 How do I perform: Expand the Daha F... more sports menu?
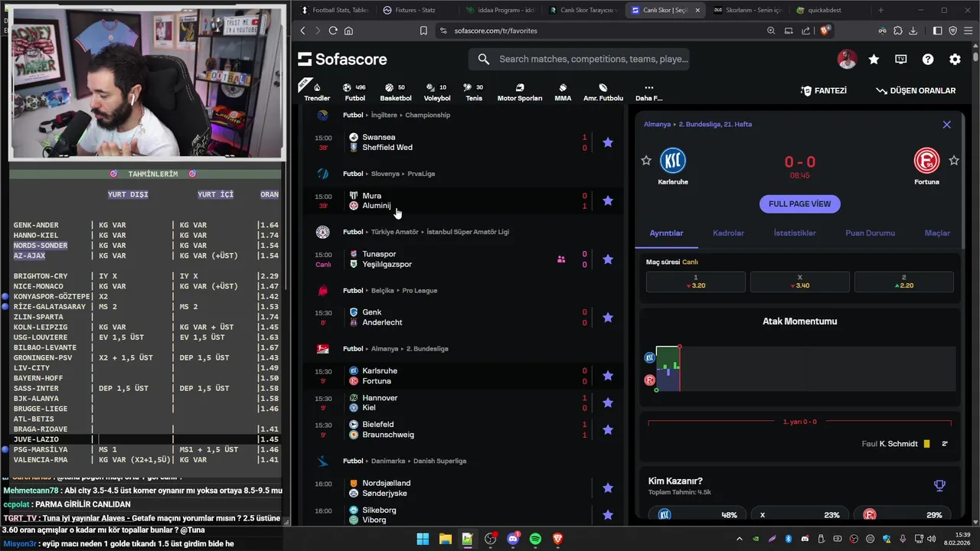pyautogui.click(x=648, y=92)
